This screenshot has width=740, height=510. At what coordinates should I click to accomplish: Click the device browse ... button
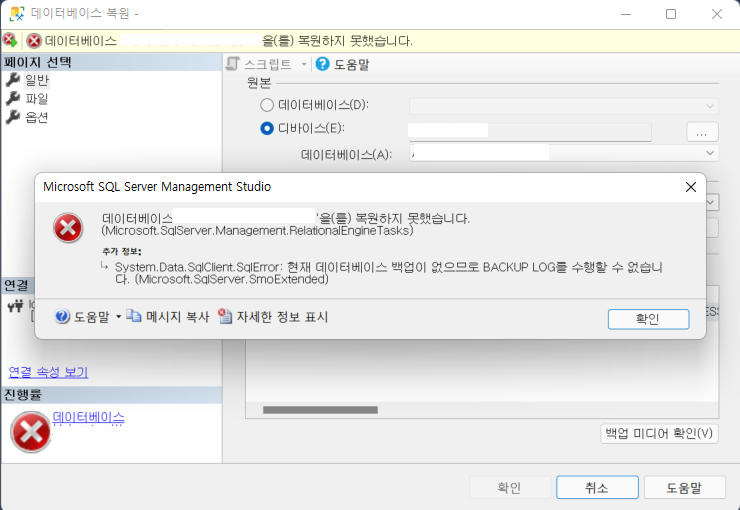[x=702, y=132]
